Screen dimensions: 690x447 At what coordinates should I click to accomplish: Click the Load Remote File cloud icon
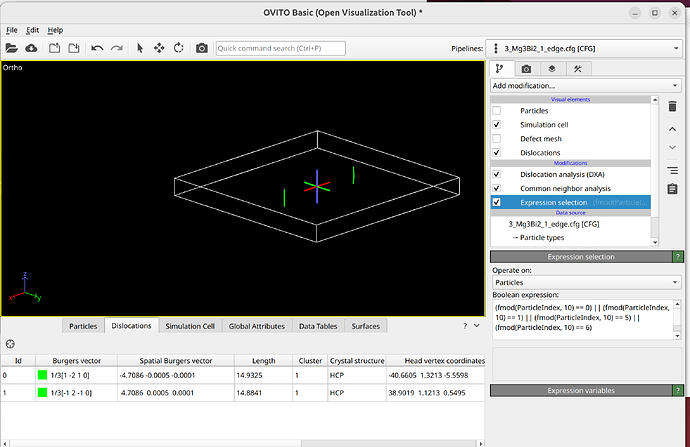(32, 48)
